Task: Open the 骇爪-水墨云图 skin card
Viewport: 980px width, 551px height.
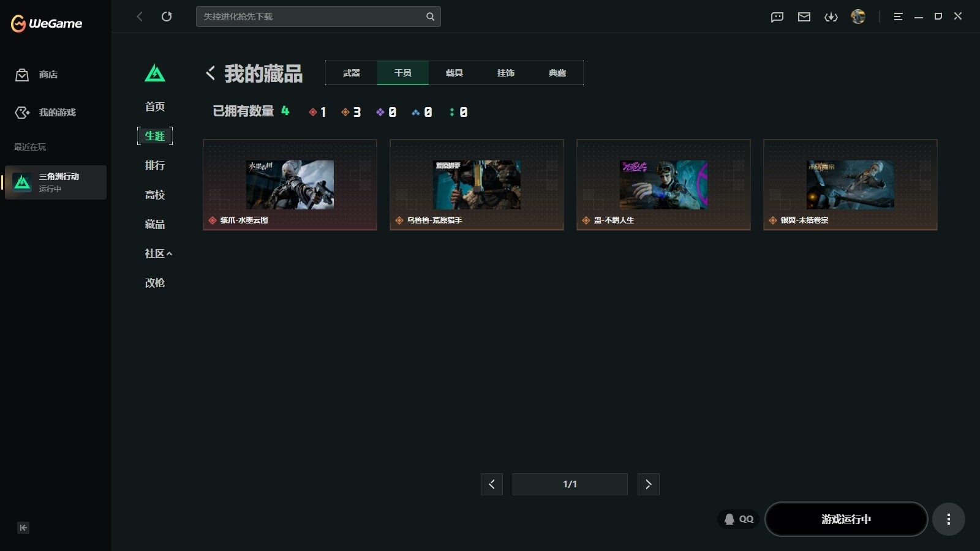Action: 290,185
